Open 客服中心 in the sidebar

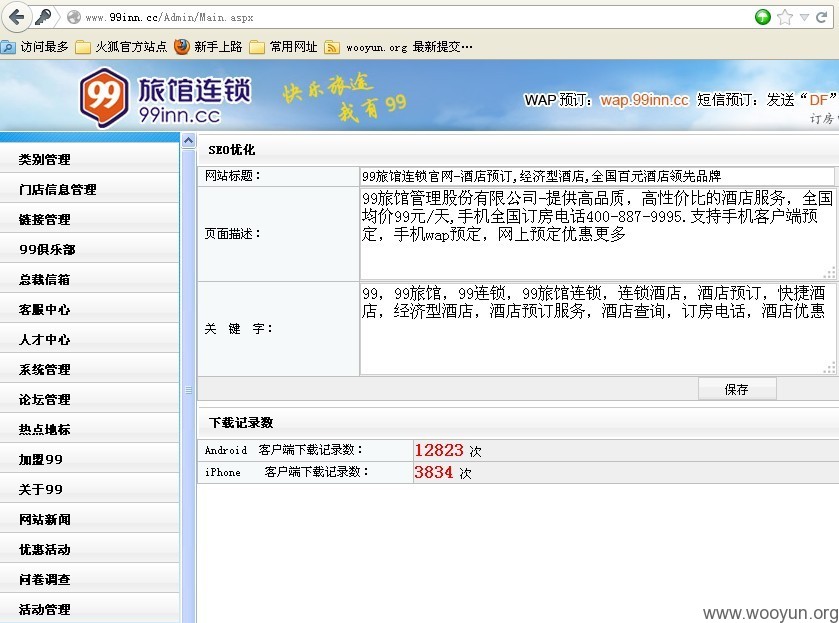(89, 309)
